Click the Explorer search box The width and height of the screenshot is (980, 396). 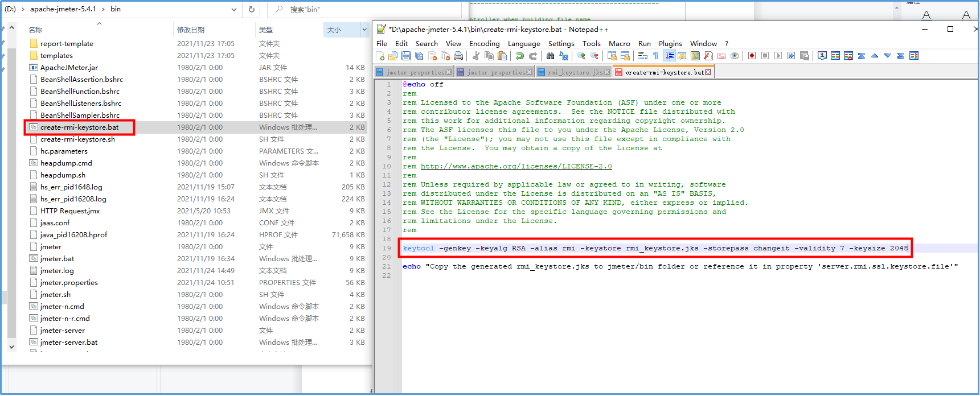[364, 10]
